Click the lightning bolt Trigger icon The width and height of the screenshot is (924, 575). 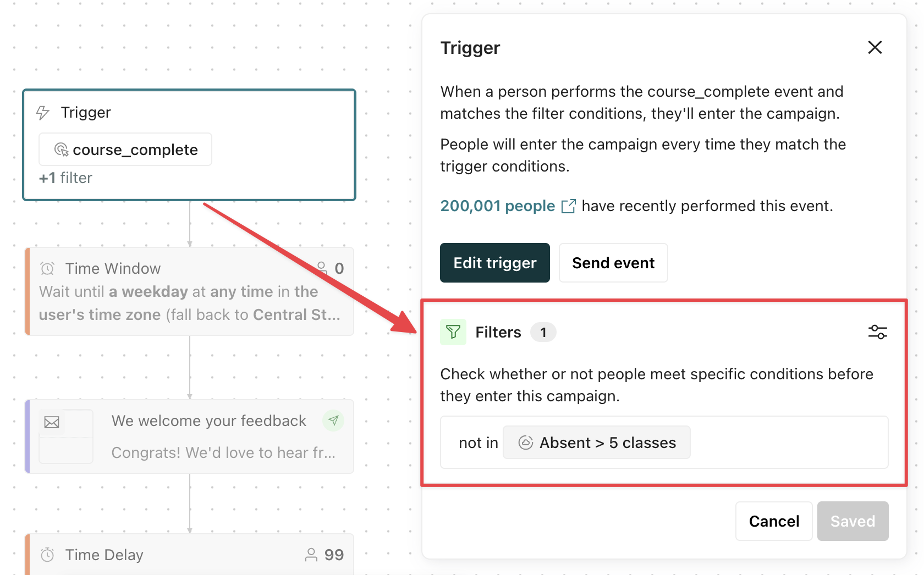pos(43,113)
